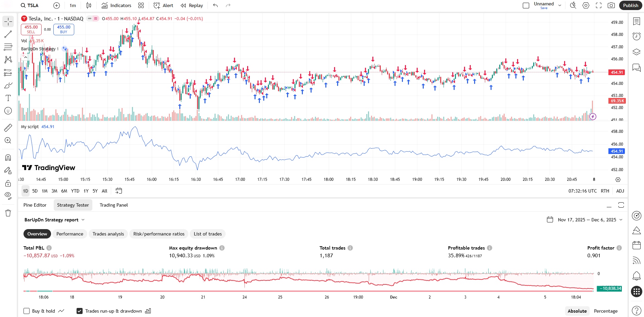The image size is (644, 317).
Task: Open the Unnamed layout dropdown arrow
Action: pos(560,5)
